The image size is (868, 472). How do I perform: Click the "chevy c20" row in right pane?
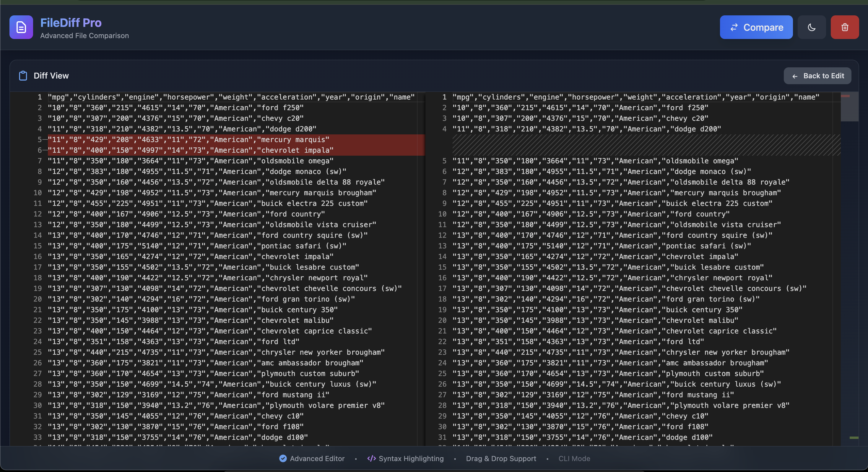point(580,118)
